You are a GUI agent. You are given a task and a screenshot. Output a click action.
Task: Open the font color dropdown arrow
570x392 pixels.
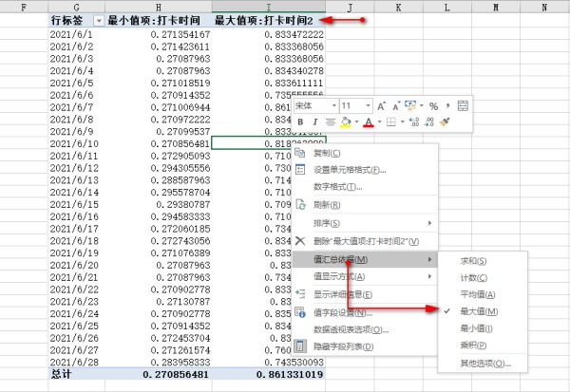[379, 122]
